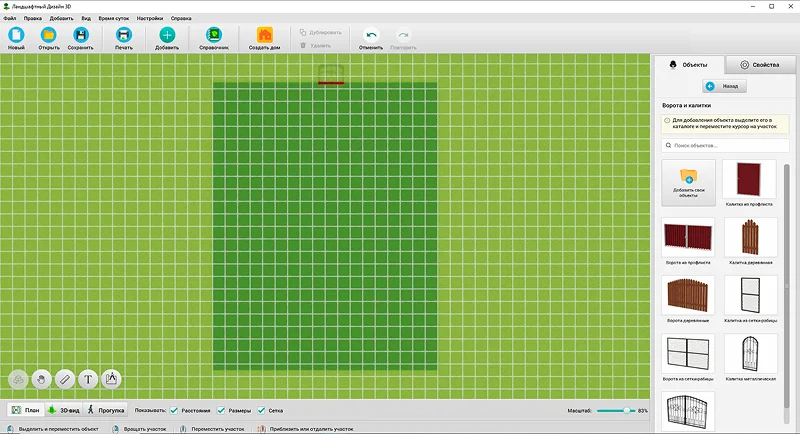Open the Вид menu
This screenshot has width=800, height=434.
pos(86,18)
